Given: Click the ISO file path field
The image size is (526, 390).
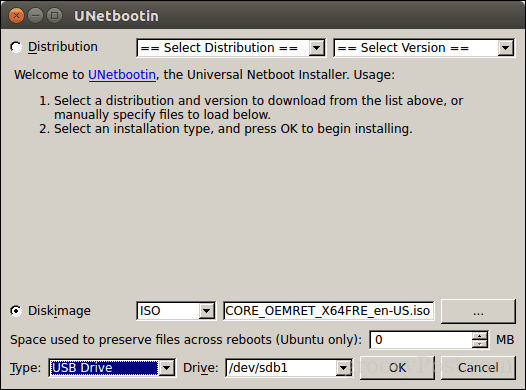Looking at the screenshot, I should click(x=328, y=311).
